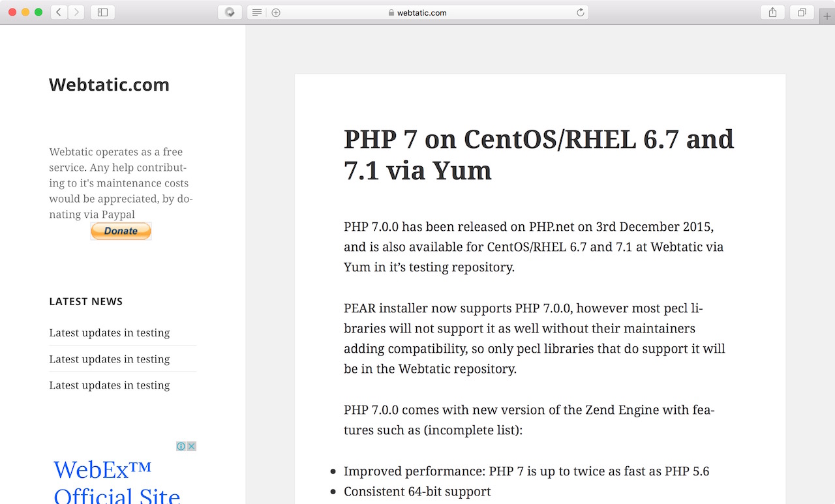Click the PHP 7 on CentOS/RHEL article title
Image resolution: width=835 pixels, height=504 pixels.
click(539, 155)
